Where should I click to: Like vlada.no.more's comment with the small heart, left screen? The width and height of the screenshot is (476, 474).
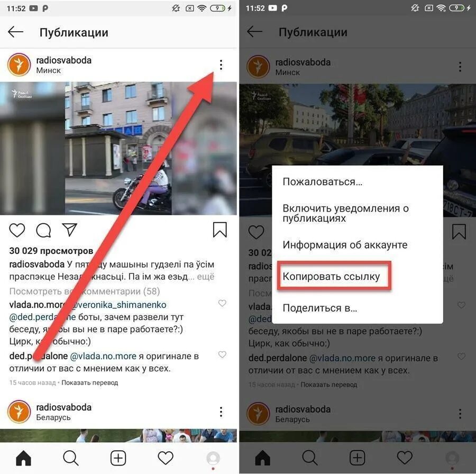coord(222,303)
